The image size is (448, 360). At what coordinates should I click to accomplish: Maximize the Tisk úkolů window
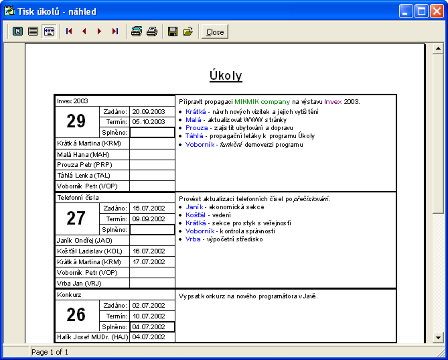[x=421, y=11]
